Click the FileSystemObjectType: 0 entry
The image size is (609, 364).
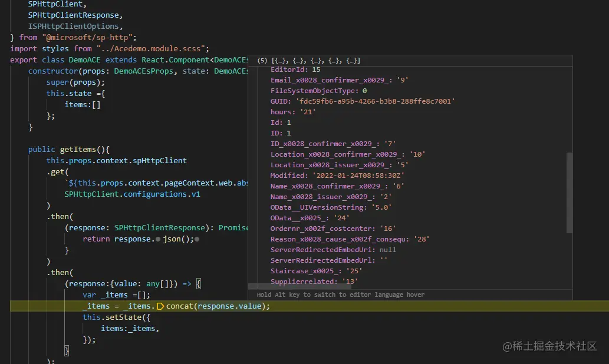[x=318, y=91]
